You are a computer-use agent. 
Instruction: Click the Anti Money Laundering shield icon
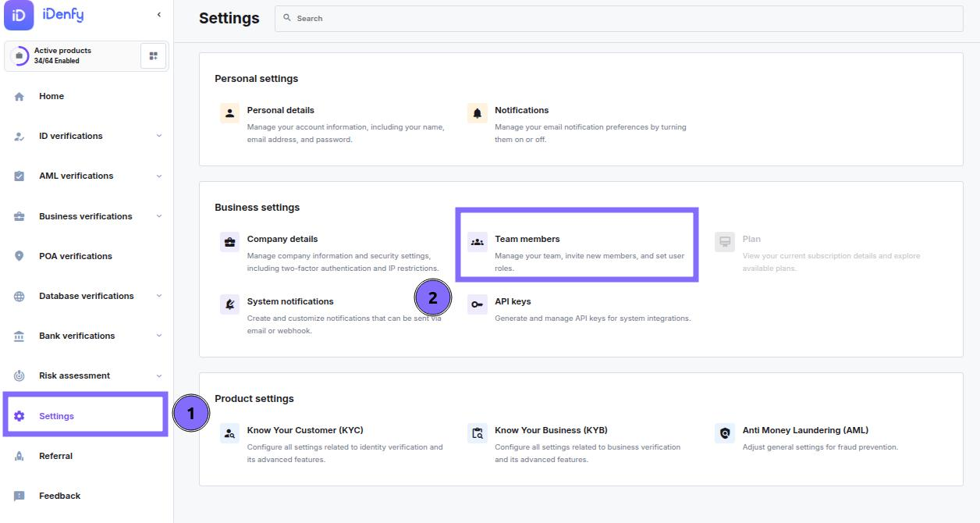click(725, 433)
